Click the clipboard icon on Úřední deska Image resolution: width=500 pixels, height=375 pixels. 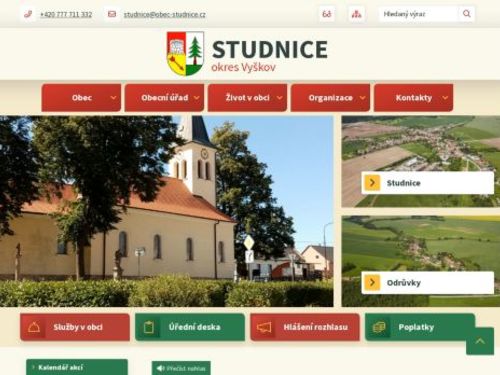pyautogui.click(x=149, y=327)
